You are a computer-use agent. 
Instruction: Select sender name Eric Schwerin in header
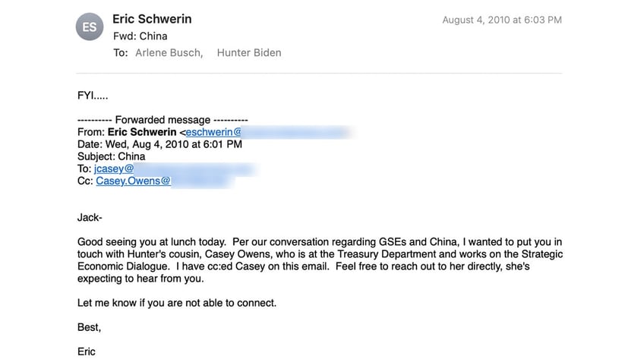tap(152, 19)
